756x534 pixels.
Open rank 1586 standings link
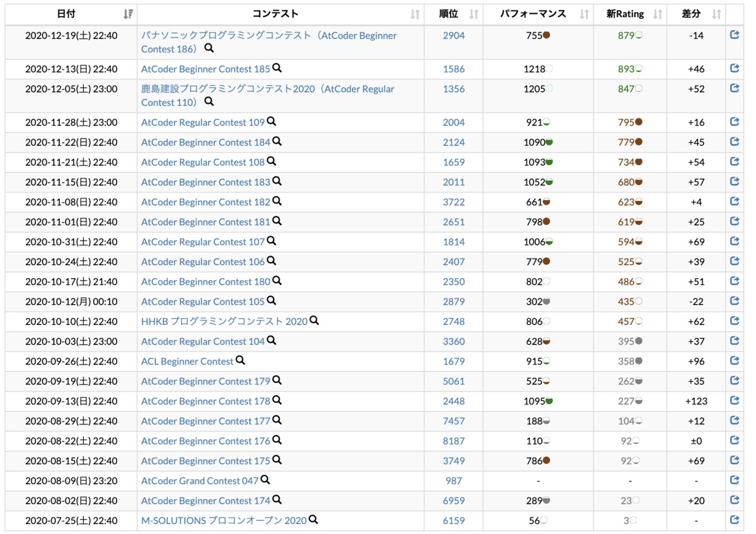(454, 69)
